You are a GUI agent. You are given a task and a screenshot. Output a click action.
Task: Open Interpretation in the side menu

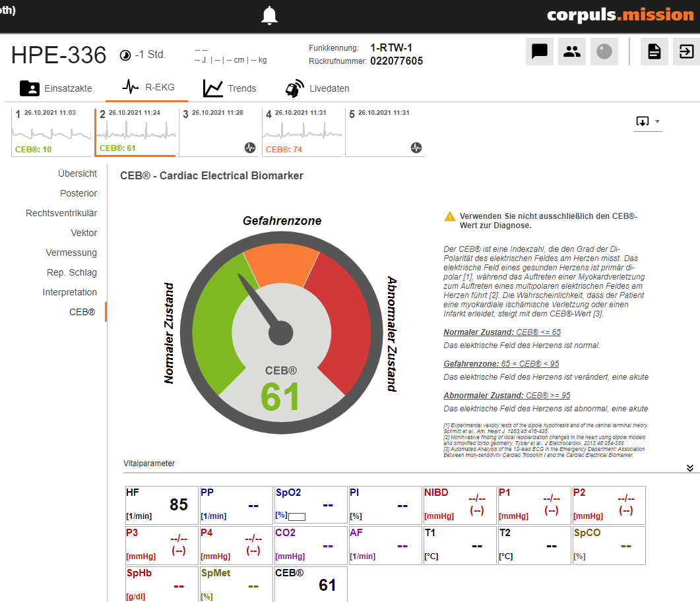coord(70,292)
